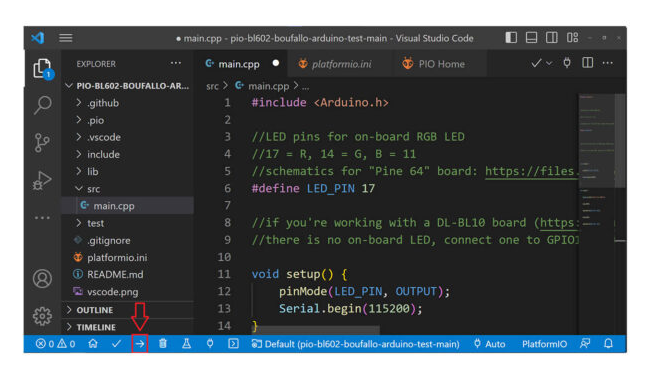Switch project environment Default (pio-bl602-boufallo-arduino-test-main)
The image size is (660, 374).
[x=356, y=344]
